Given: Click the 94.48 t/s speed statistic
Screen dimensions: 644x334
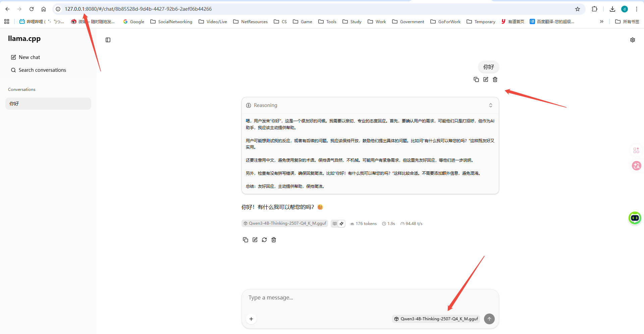Looking at the screenshot, I should (x=411, y=224).
